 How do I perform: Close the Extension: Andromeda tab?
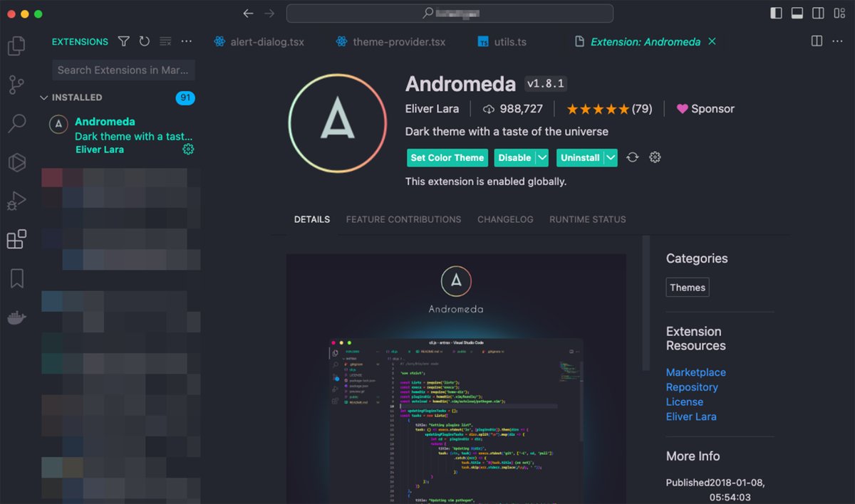coord(712,42)
